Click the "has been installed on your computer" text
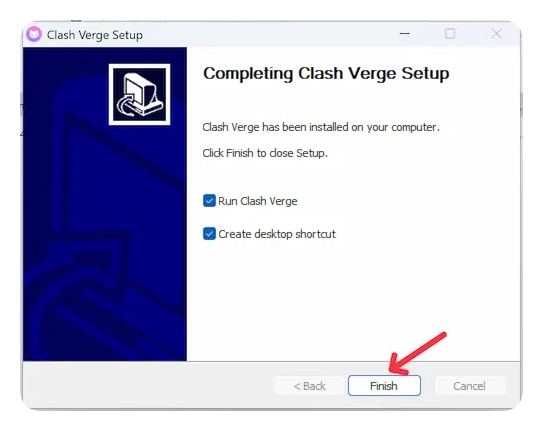 tap(350, 127)
